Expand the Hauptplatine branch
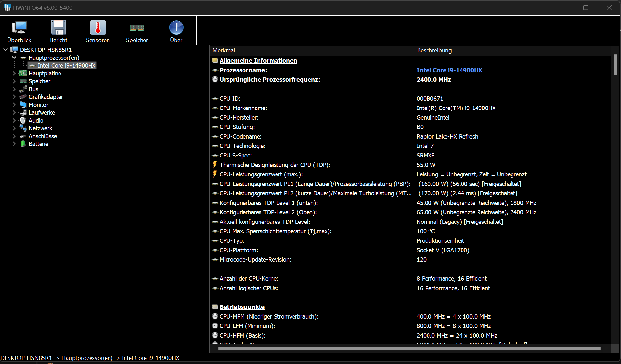This screenshot has height=364, width=621. point(14,73)
